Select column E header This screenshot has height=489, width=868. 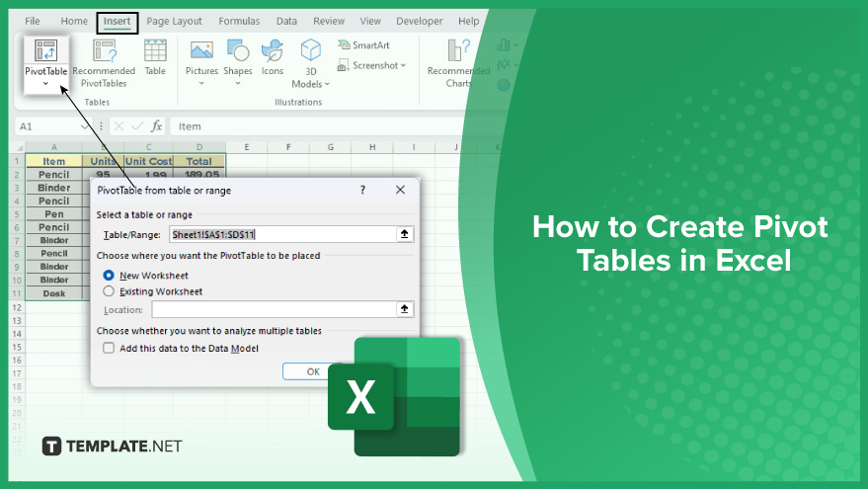point(246,147)
